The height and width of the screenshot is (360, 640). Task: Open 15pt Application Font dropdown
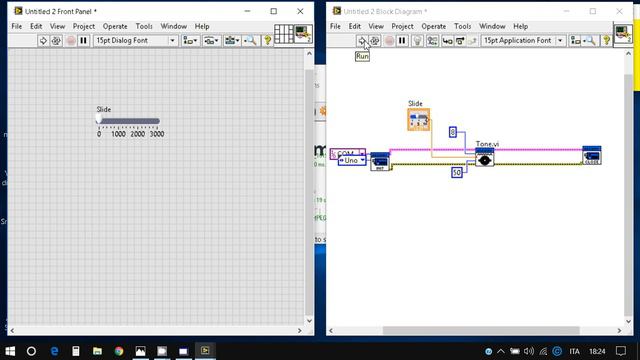(523, 40)
